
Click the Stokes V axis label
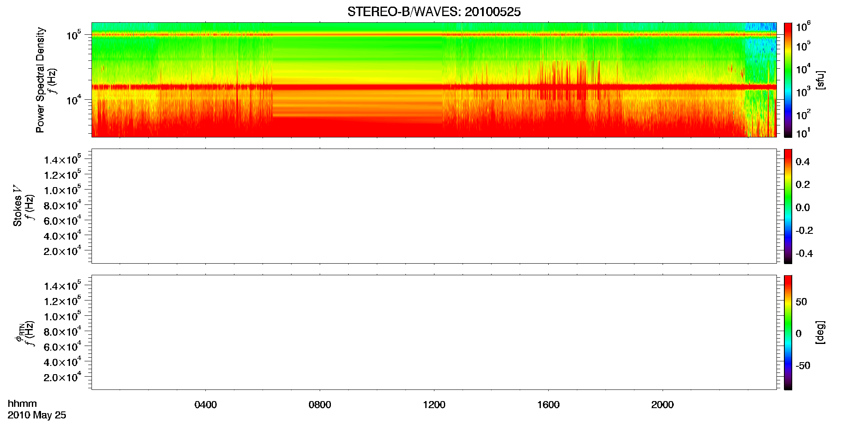tap(17, 206)
